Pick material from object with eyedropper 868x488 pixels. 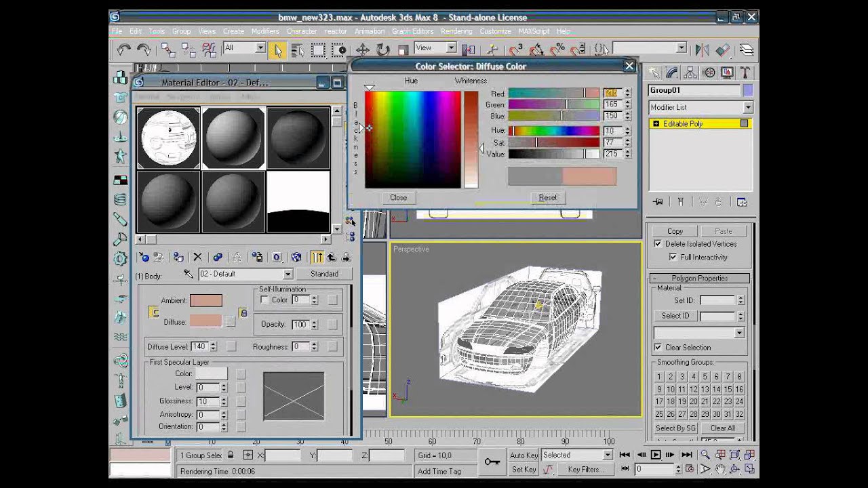[189, 274]
